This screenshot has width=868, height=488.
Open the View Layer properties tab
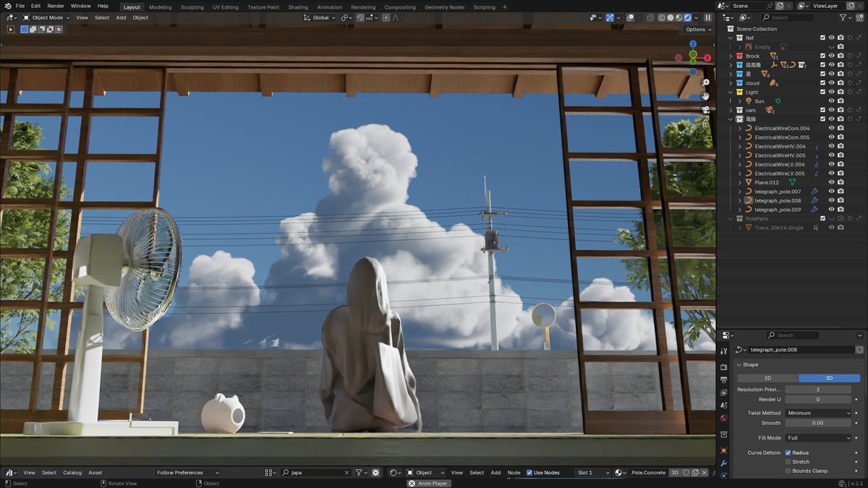tap(723, 393)
